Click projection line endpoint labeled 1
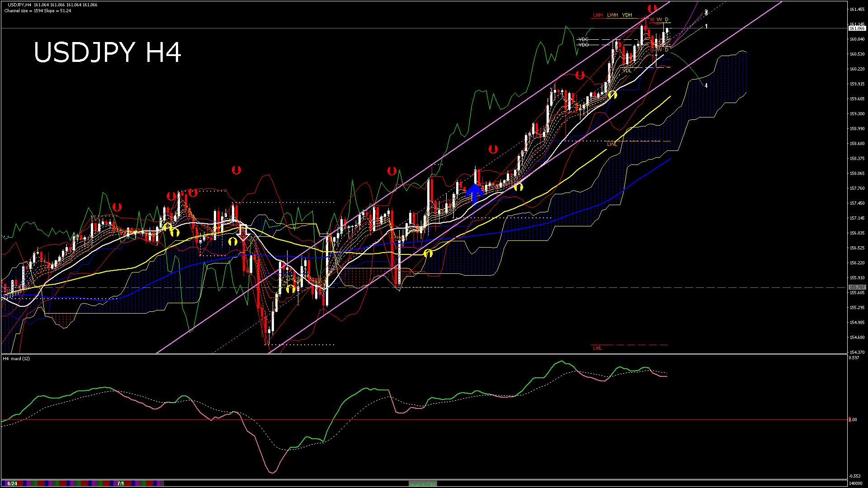This screenshot has height=488, width=868. (x=706, y=27)
